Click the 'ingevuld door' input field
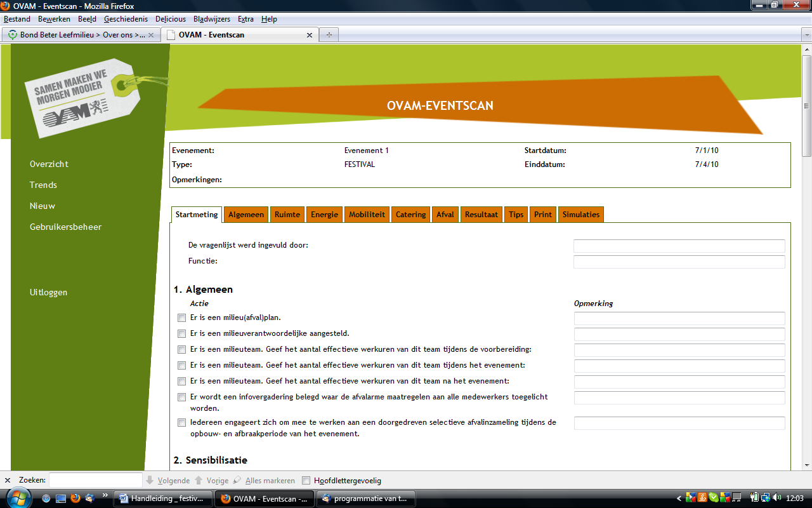The width and height of the screenshot is (812, 508). (679, 246)
